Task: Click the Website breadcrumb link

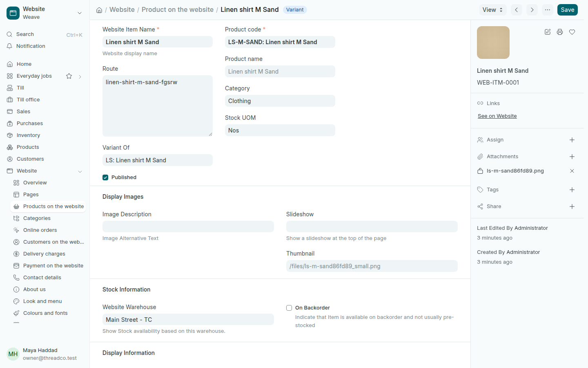Action: click(122, 9)
